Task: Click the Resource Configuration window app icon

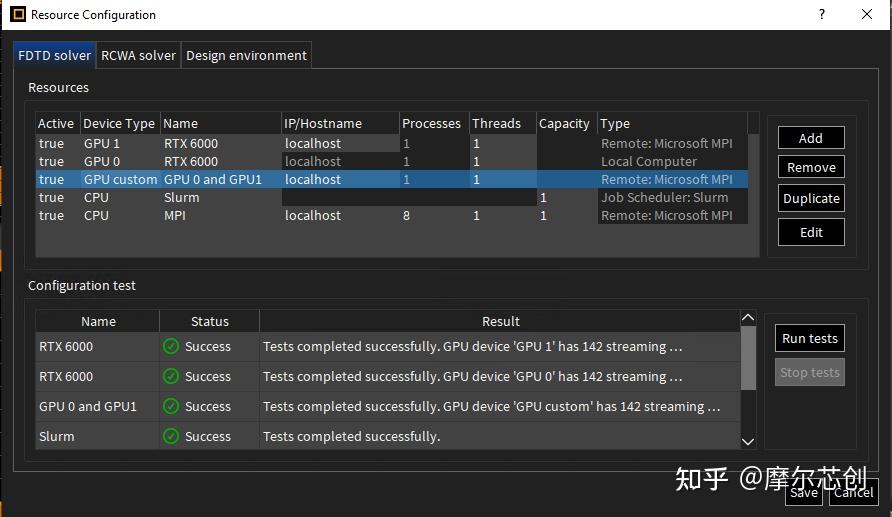Action: pos(17,15)
